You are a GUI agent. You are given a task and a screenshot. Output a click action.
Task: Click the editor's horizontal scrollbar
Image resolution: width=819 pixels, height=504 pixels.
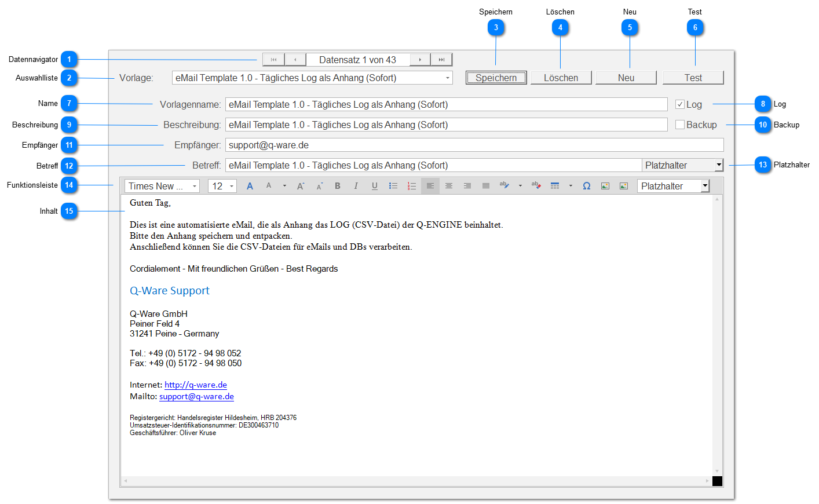tap(416, 481)
